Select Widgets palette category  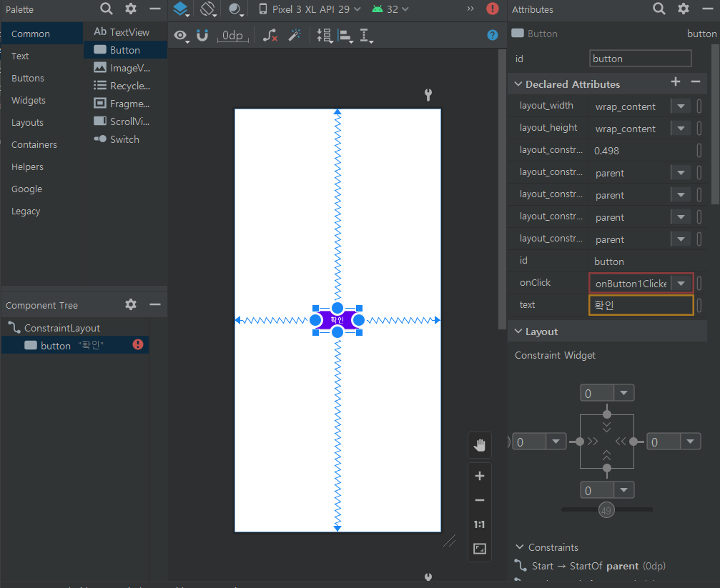point(41,100)
